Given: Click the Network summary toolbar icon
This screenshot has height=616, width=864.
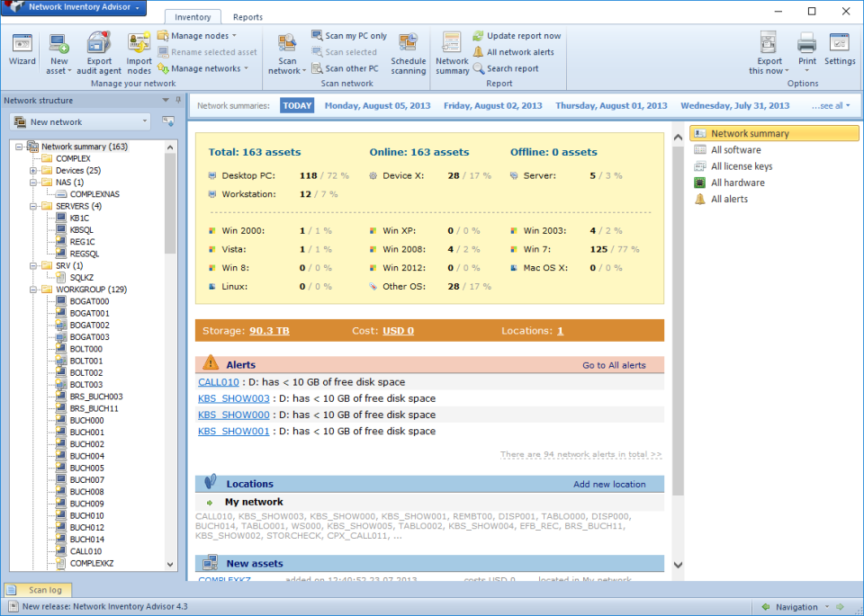Looking at the screenshot, I should (x=451, y=49).
